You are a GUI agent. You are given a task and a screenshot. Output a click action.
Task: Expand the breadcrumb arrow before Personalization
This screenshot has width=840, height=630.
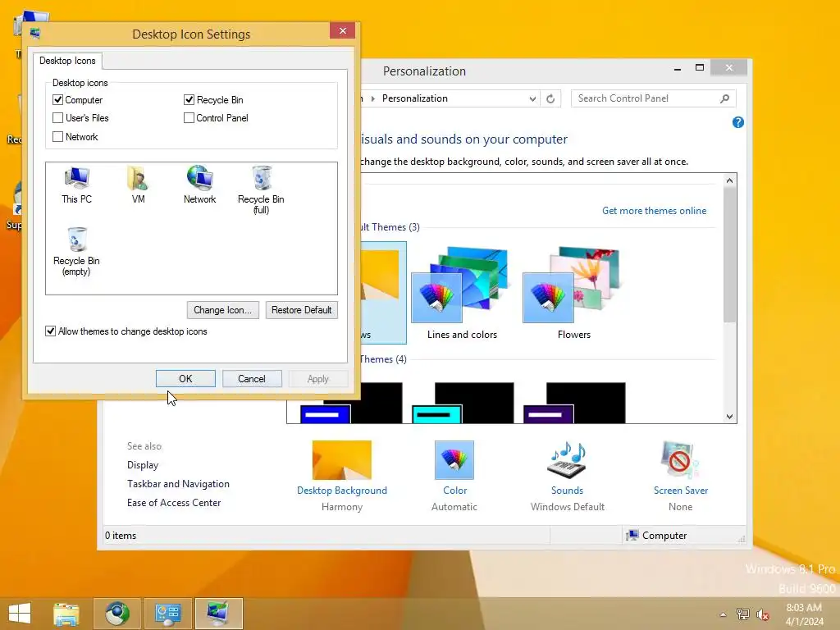point(373,98)
